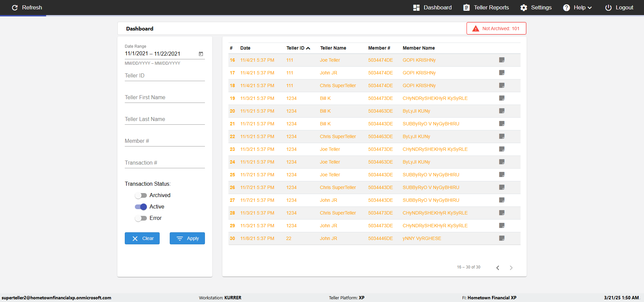Click the Logout button

coord(619,8)
